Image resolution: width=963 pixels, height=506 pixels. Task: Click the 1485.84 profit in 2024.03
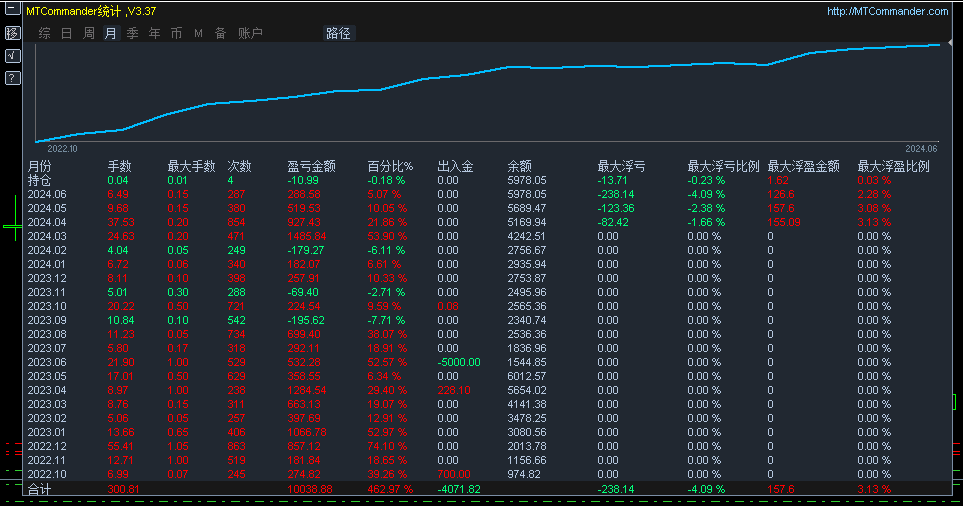click(308, 236)
